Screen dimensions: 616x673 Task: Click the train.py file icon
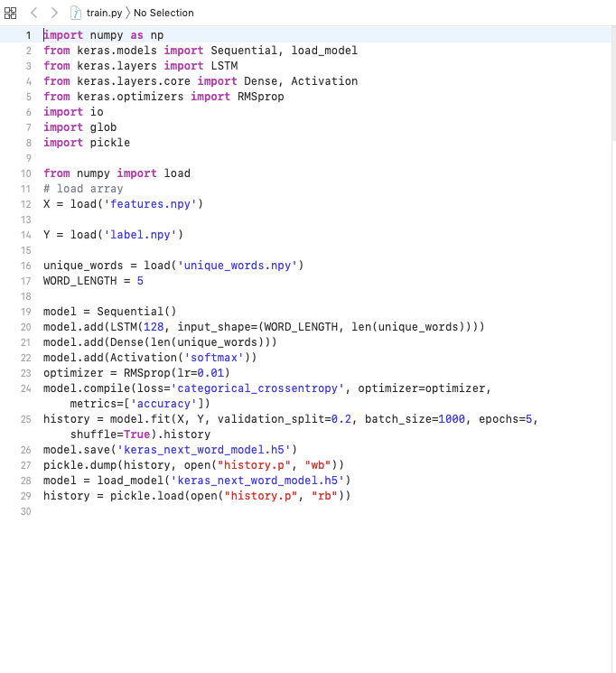(x=76, y=13)
